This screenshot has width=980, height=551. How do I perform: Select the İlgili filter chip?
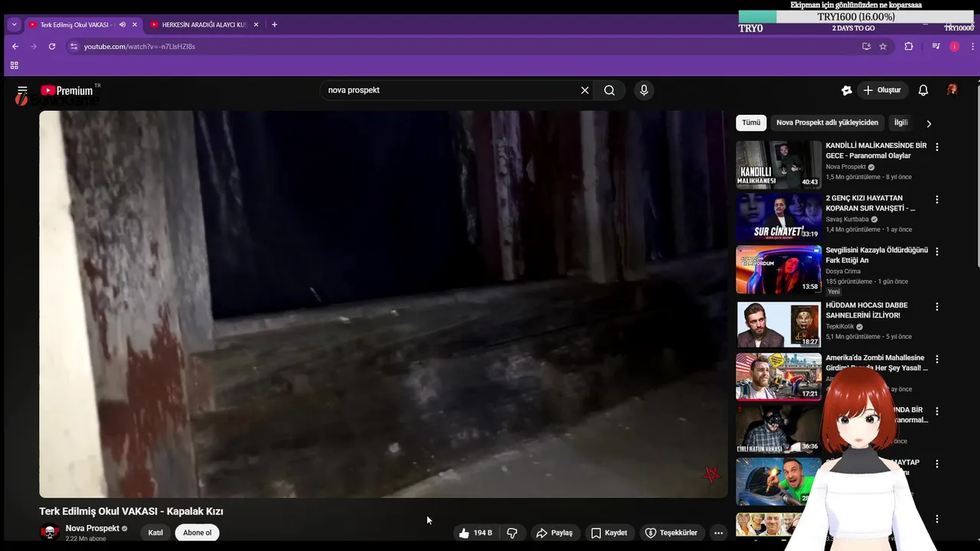(901, 122)
